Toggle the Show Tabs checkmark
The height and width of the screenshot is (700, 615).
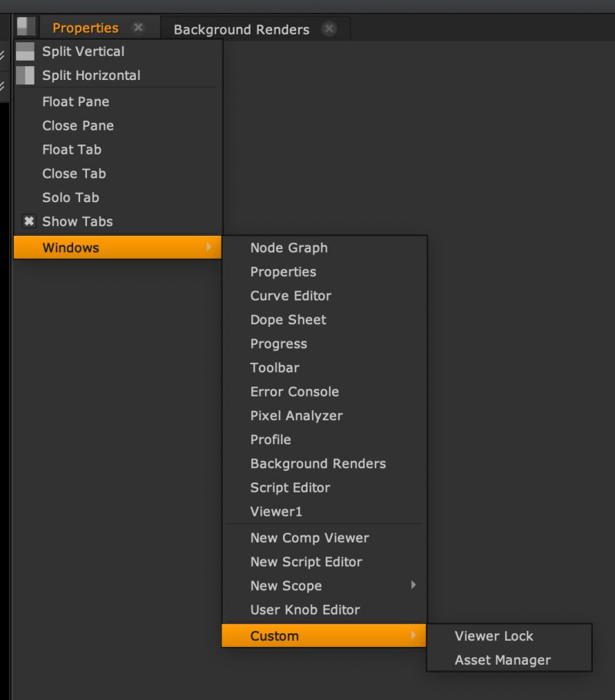[29, 221]
